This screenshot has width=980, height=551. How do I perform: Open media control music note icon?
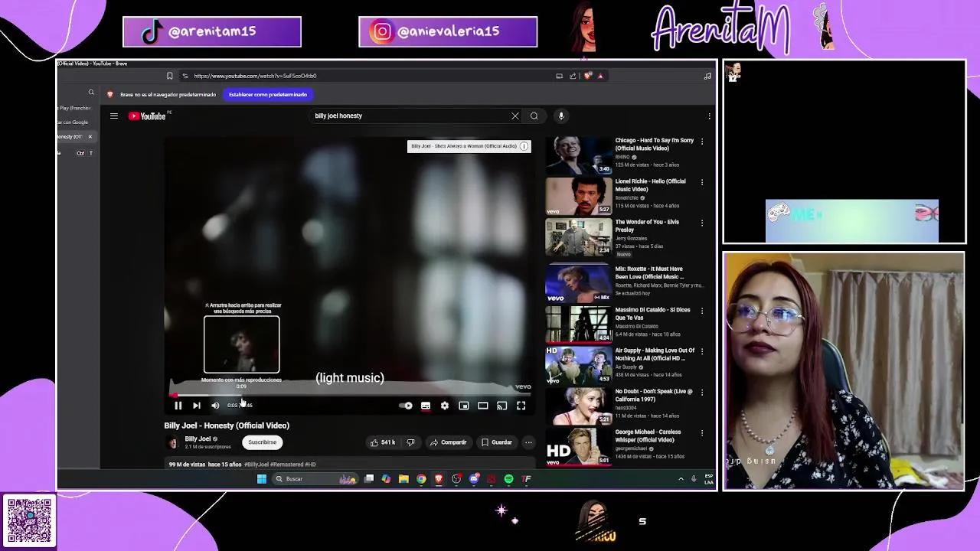point(707,76)
